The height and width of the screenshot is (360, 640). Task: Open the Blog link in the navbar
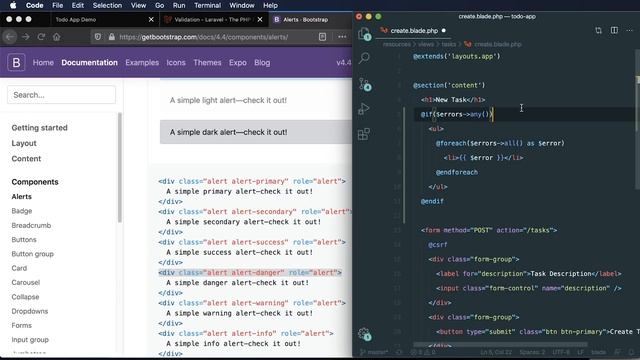point(262,62)
